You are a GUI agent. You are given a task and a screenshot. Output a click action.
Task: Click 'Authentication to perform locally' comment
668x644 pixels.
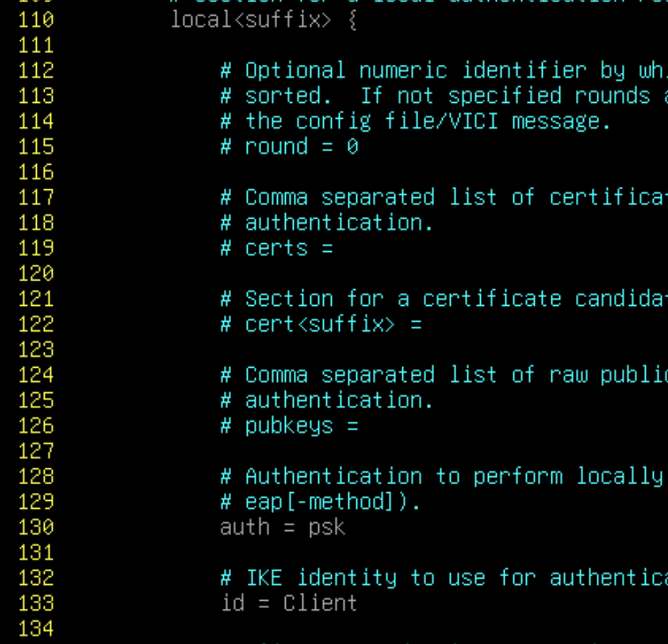click(454, 476)
